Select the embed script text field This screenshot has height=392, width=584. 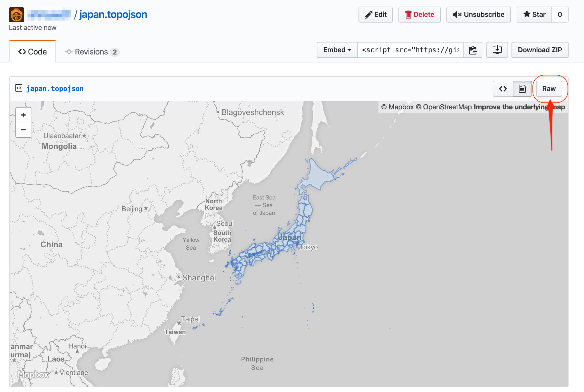click(x=410, y=50)
